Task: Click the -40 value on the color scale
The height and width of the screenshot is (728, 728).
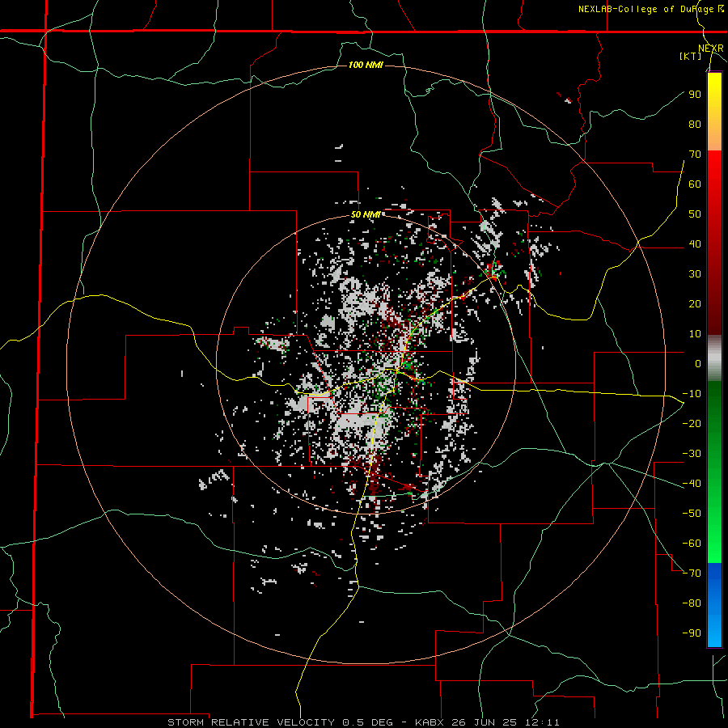Action: [x=692, y=484]
